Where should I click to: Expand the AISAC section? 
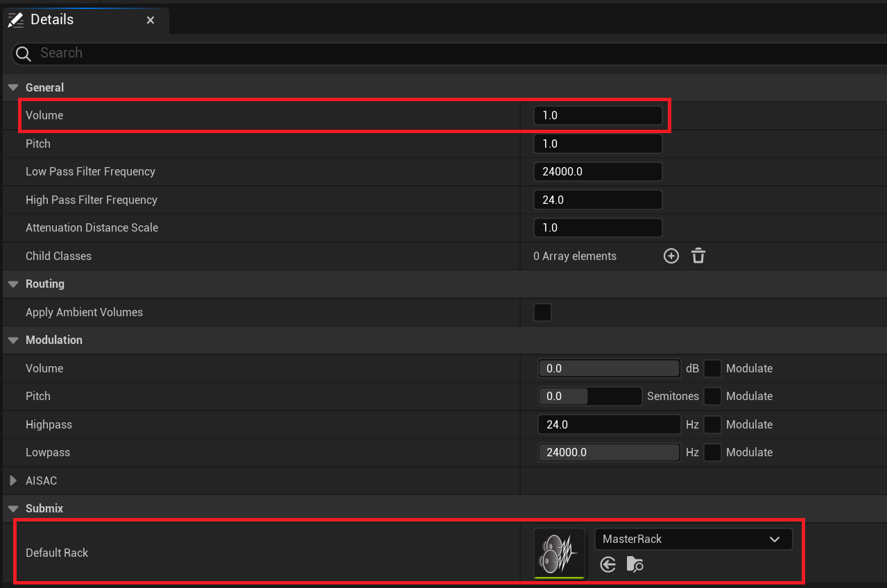click(x=13, y=481)
